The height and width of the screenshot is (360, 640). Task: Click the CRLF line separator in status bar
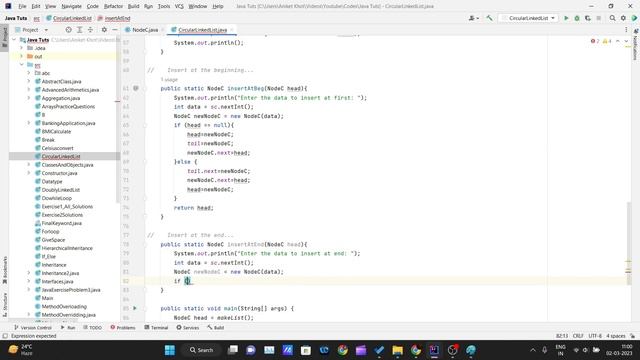[578, 336]
